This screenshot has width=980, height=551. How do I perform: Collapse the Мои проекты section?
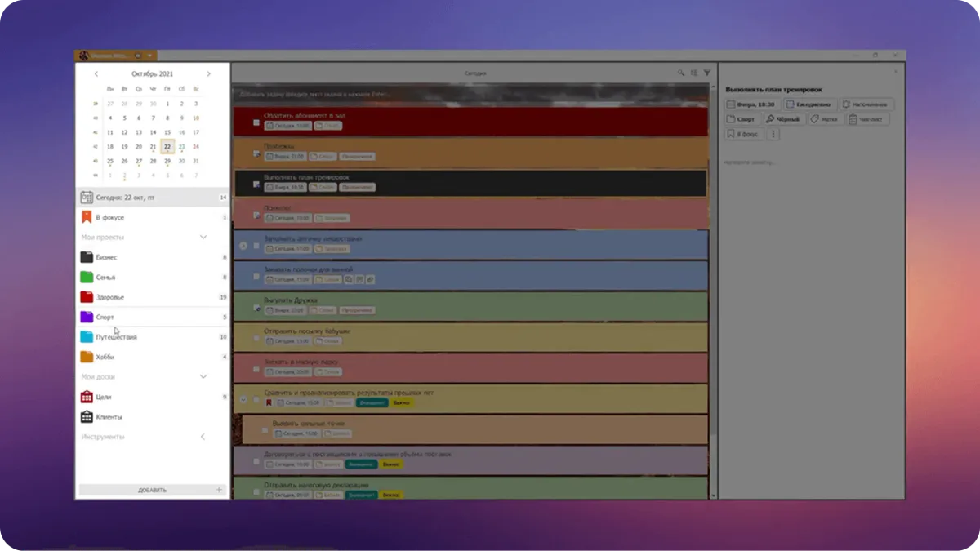(203, 237)
